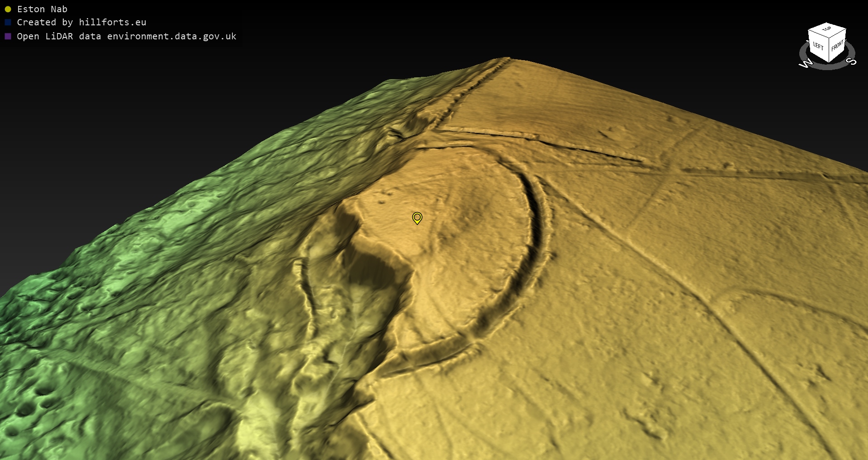Select the TOP face of the view cube
868x460 pixels.
[x=827, y=29]
